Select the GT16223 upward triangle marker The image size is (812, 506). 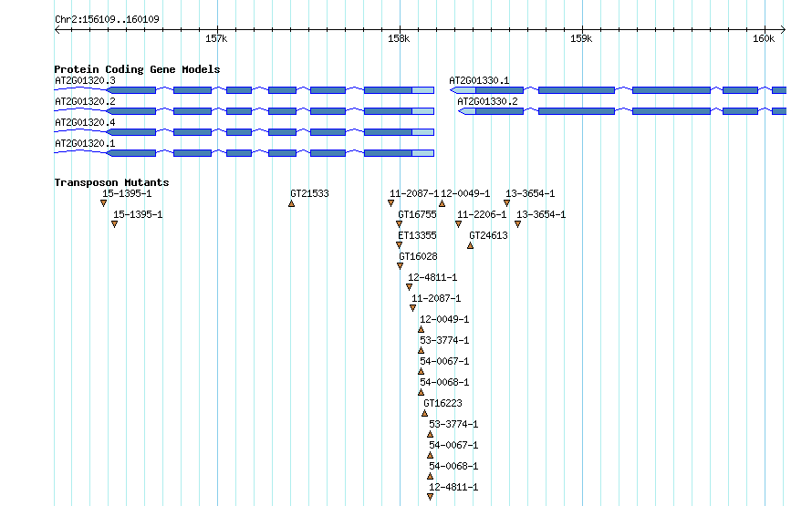point(424,413)
